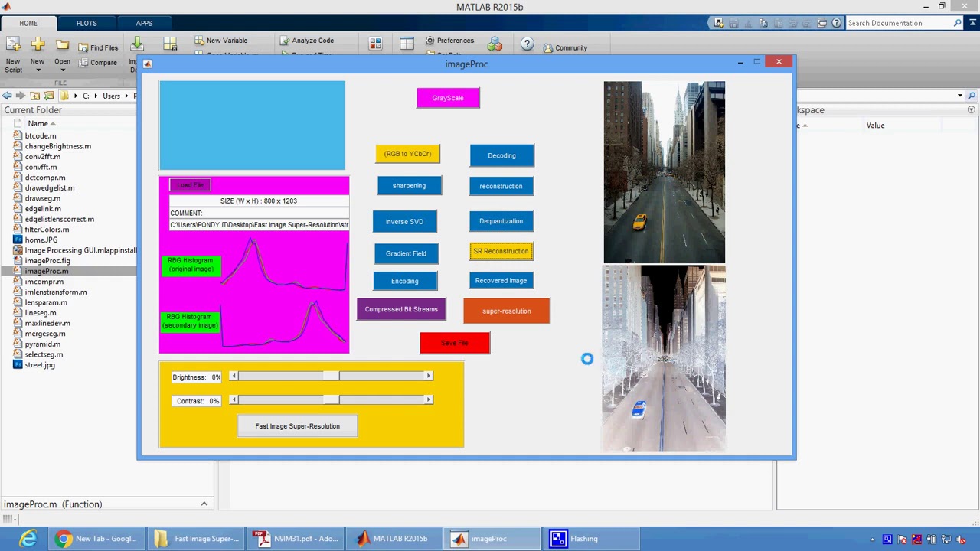Select imageProc.fig in Current Folder
The image size is (980, 551).
tap(47, 261)
